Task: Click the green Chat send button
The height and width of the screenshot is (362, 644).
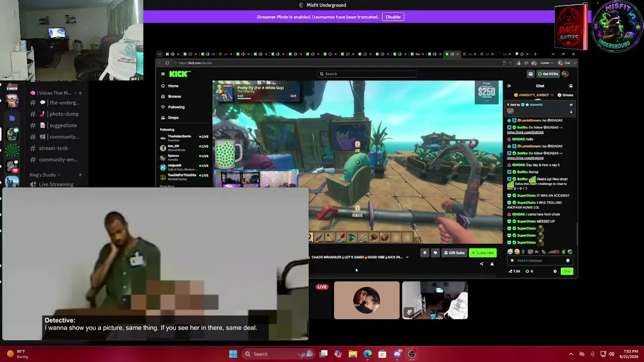Action: [x=567, y=271]
